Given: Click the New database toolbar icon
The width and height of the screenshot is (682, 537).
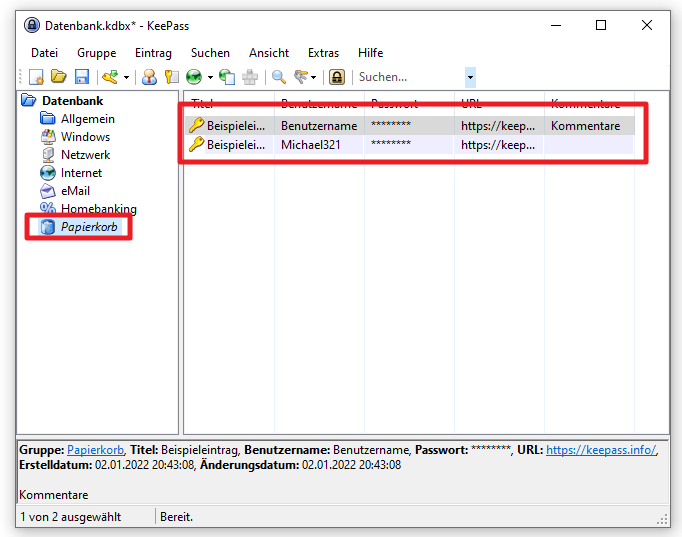Looking at the screenshot, I should (37, 77).
